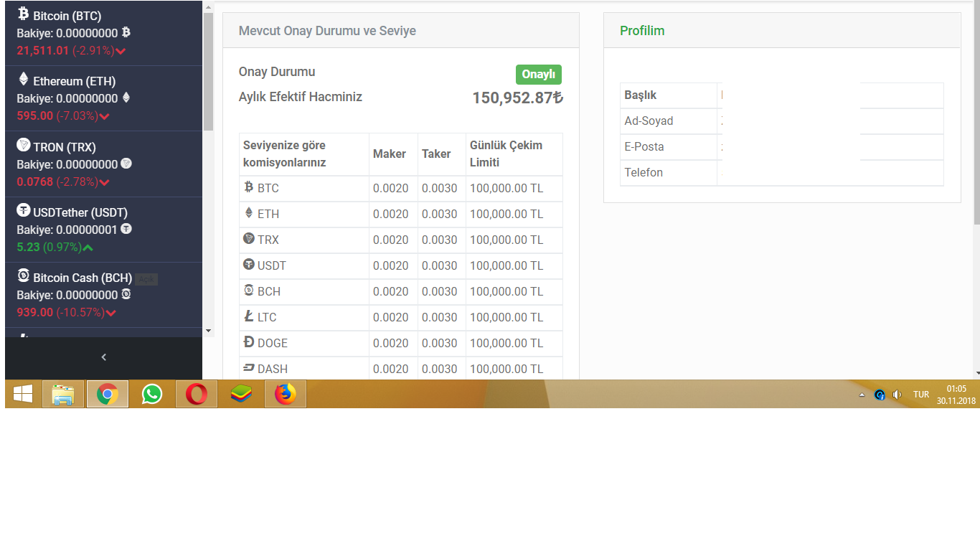Open BlueStacks from taskbar
This screenshot has height=551, width=980.
[x=241, y=394]
